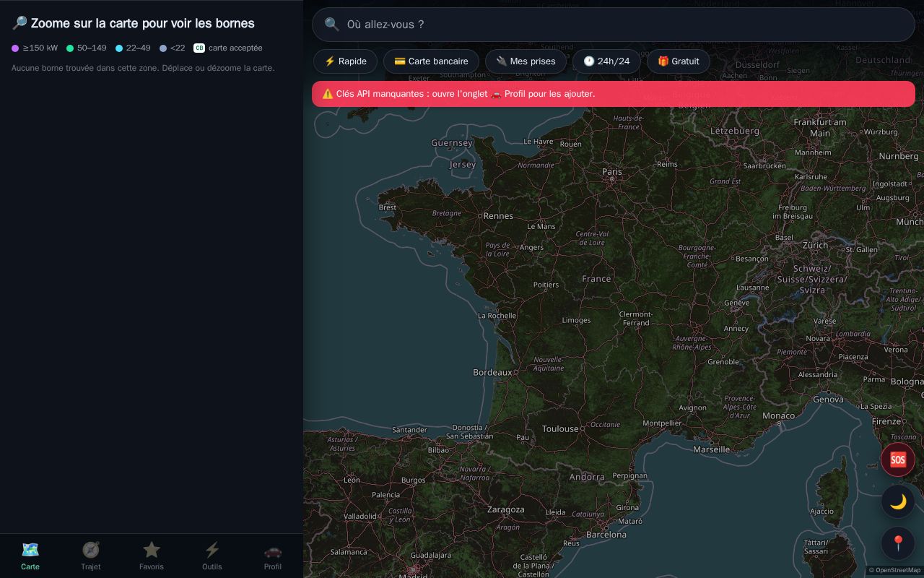Toggle the Rapide filter chip
The image size is (924, 578).
[x=345, y=61]
